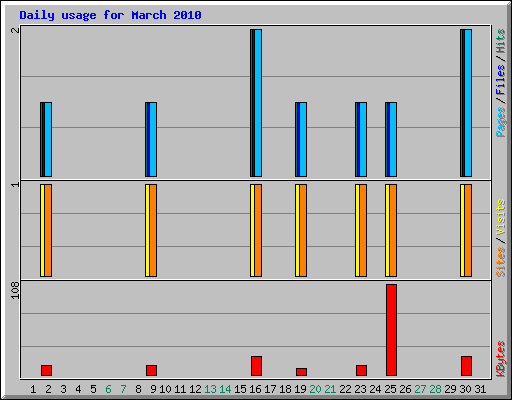Click the orange Sites bar for day 2
Image resolution: width=512 pixels, height=400 pixels.
click(48, 230)
